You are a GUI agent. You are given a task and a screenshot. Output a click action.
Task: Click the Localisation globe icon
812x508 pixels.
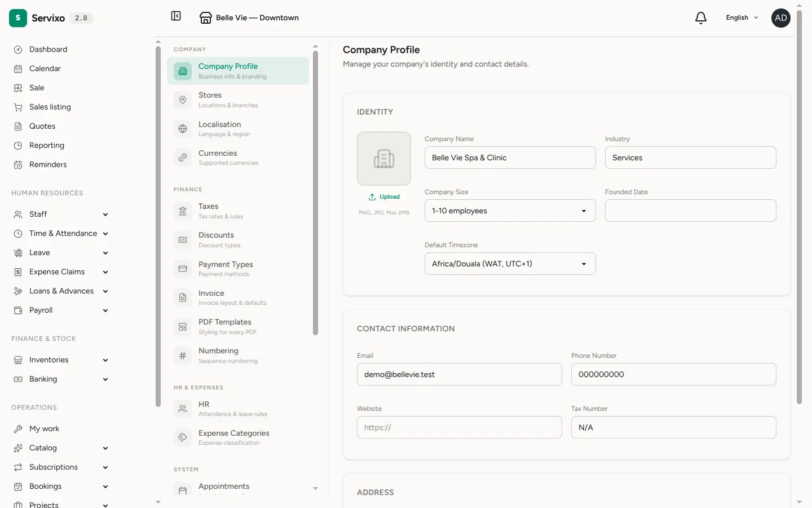tap(183, 129)
